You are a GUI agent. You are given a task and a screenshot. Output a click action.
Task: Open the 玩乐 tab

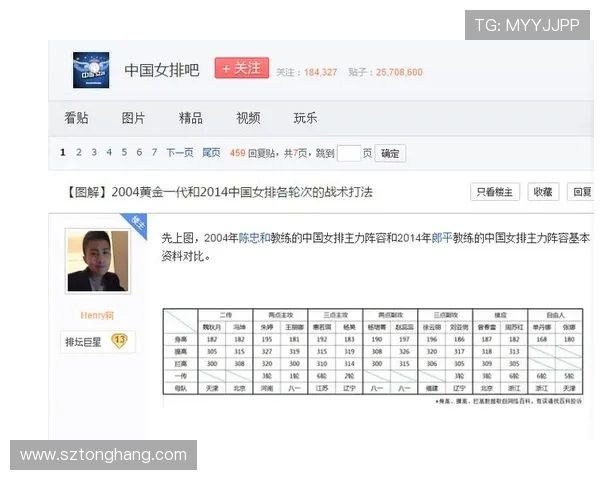[305, 118]
